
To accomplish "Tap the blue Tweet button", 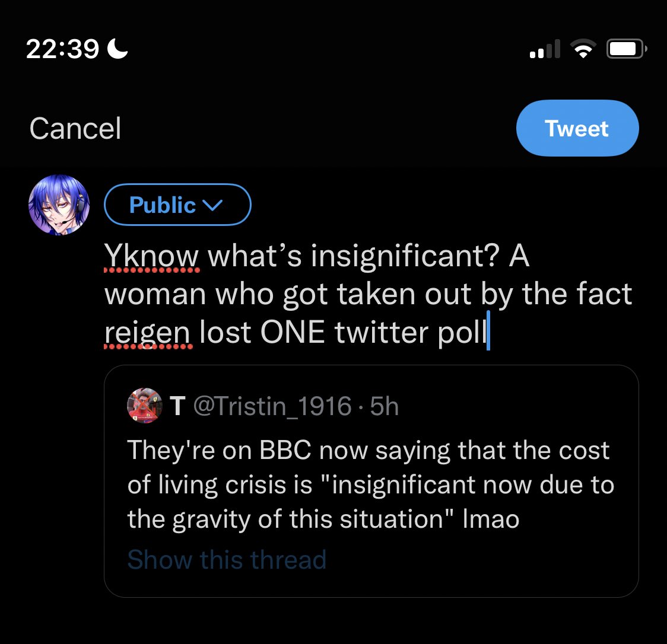I will [x=577, y=128].
